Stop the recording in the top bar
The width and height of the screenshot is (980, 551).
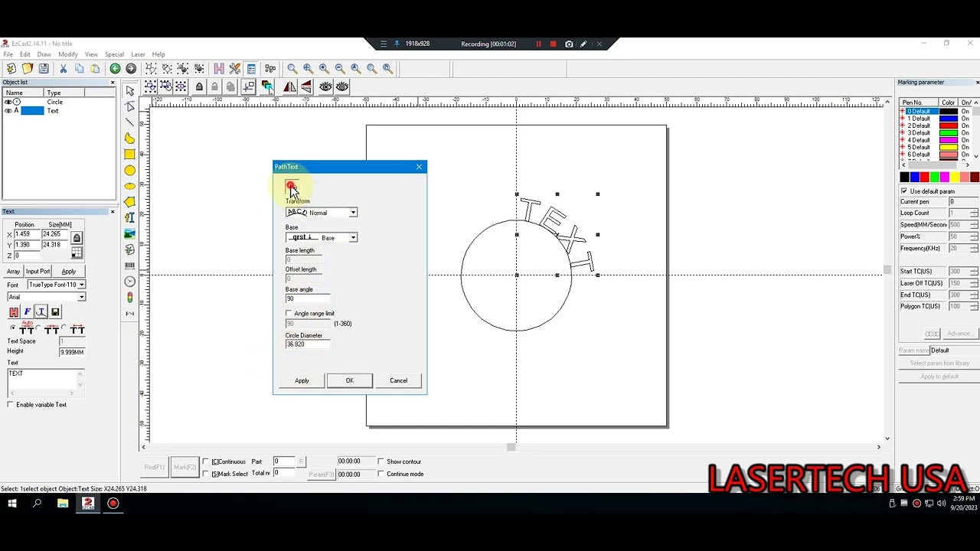553,44
